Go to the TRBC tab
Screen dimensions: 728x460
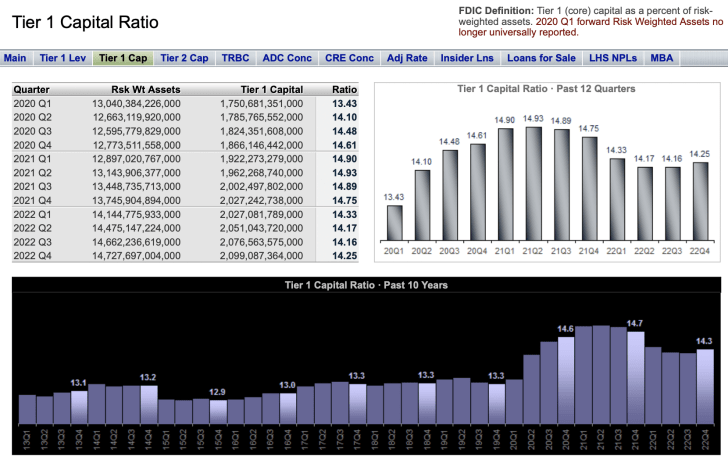[x=236, y=58]
